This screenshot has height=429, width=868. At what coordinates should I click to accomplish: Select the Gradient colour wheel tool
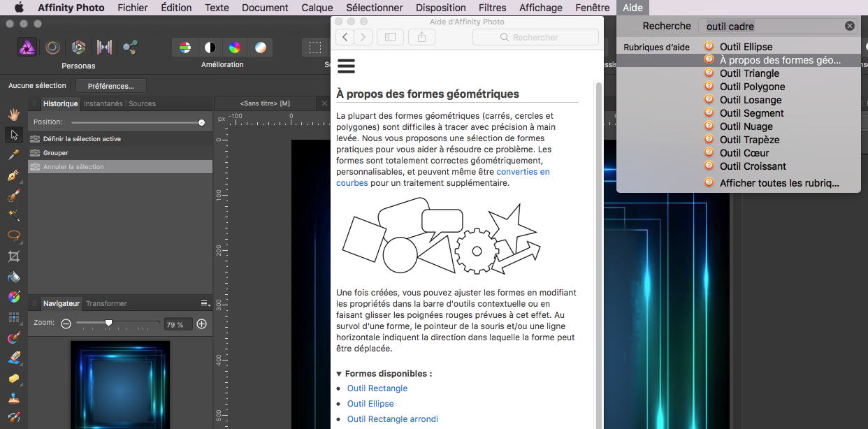click(x=13, y=297)
